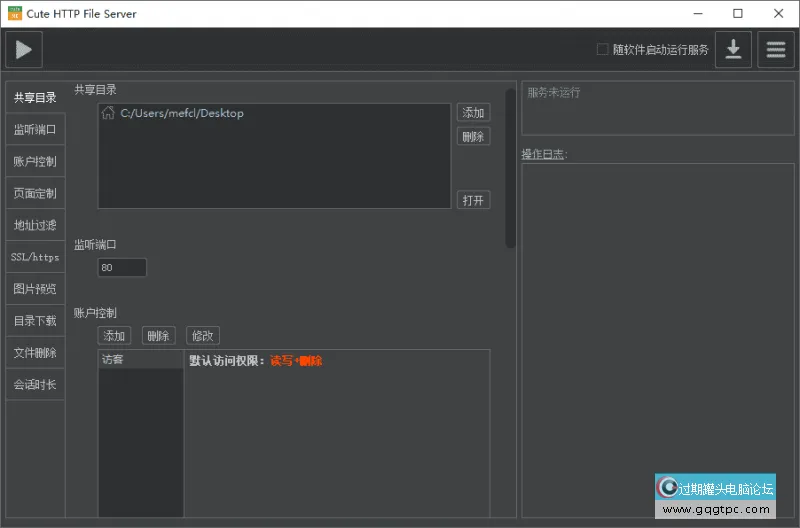The height and width of the screenshot is (528, 800).
Task: Click 删除 button for shared directory
Action: (473, 136)
